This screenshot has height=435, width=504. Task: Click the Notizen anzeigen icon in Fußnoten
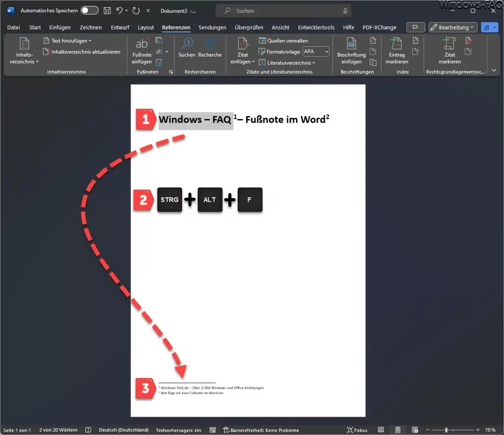159,62
